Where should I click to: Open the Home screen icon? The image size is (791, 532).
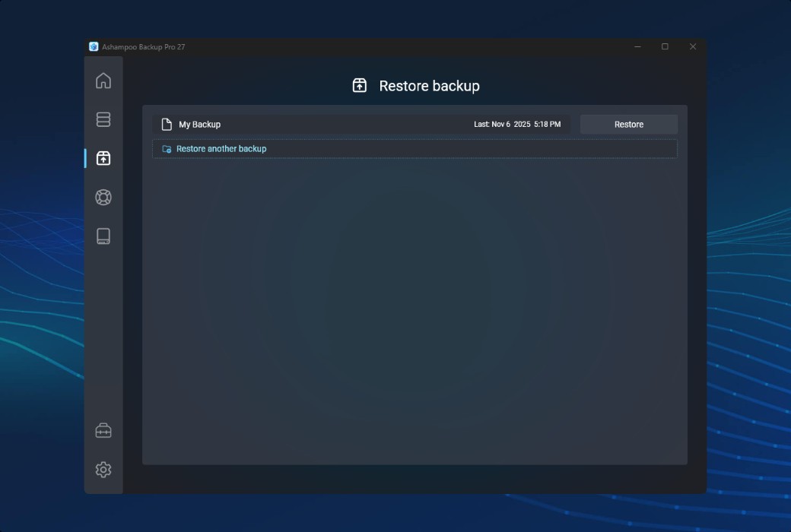103,81
